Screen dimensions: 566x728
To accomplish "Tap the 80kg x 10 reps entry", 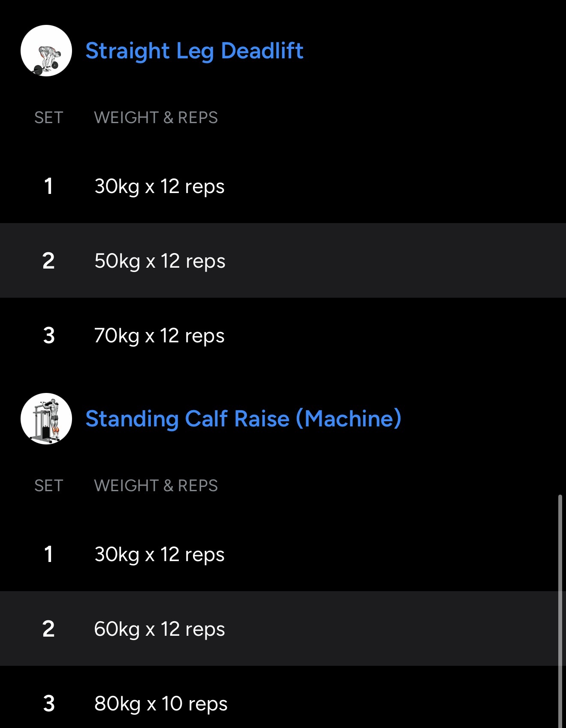I will coord(161,704).
